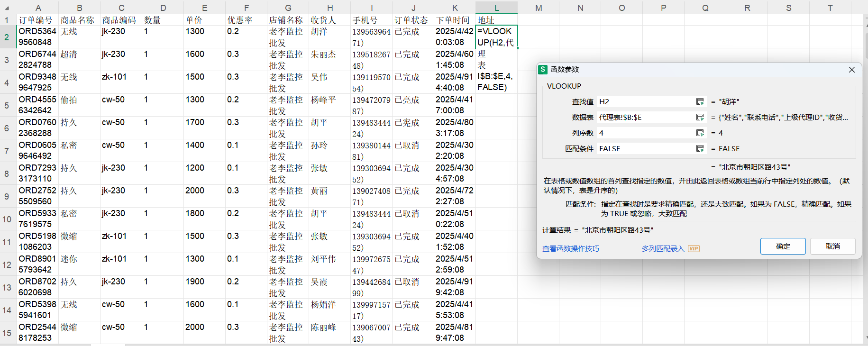Click range selector icon for 数据表 field
Image resolution: width=868 pixels, height=346 pixels.
[x=700, y=118]
